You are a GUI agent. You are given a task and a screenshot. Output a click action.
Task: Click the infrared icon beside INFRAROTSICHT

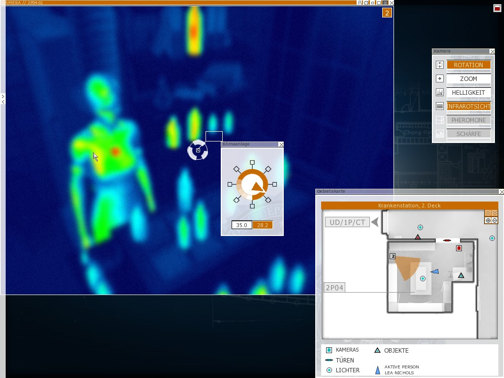coord(440,106)
